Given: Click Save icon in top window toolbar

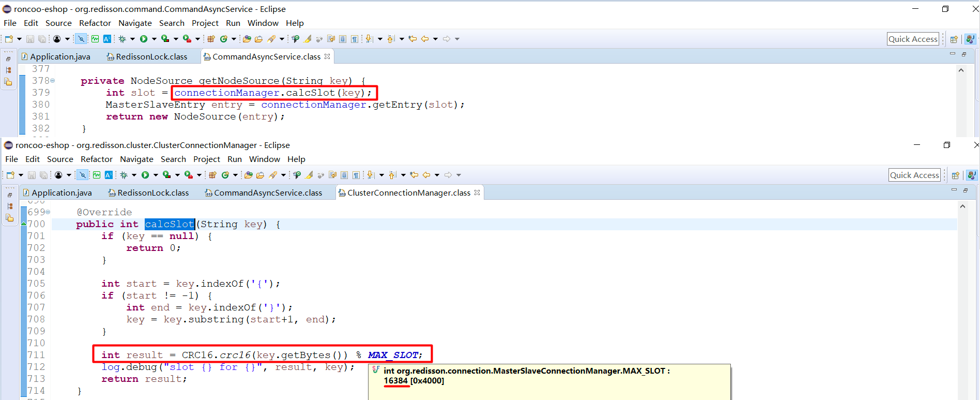Looking at the screenshot, I should (30, 39).
